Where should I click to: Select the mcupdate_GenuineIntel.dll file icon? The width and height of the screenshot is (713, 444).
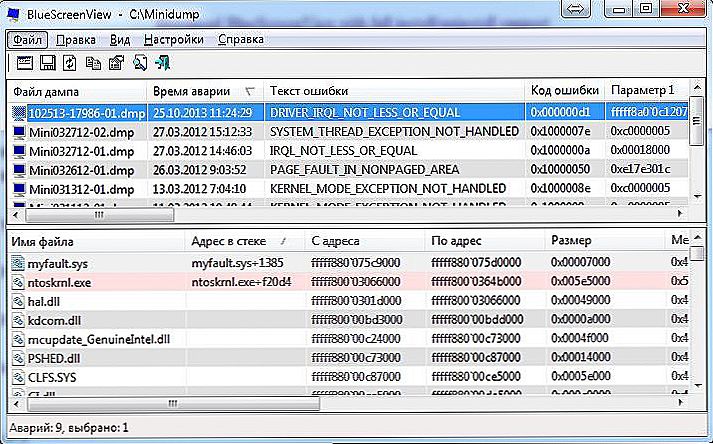18,339
